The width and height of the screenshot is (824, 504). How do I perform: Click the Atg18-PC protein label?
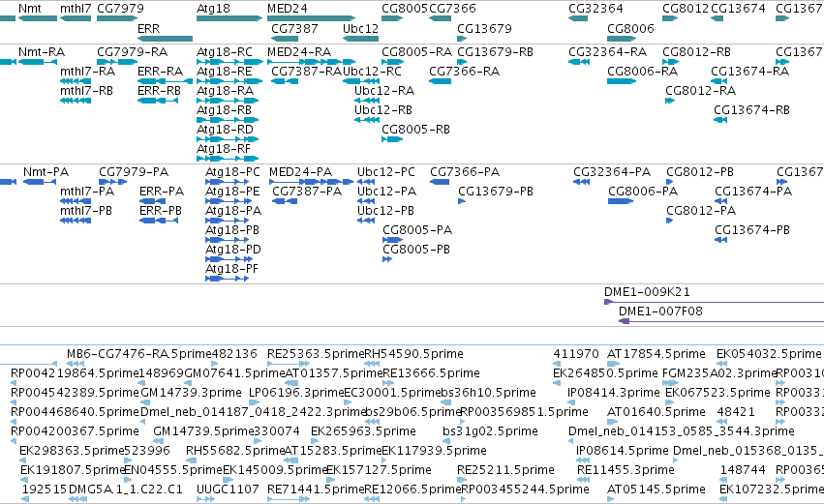tap(232, 172)
